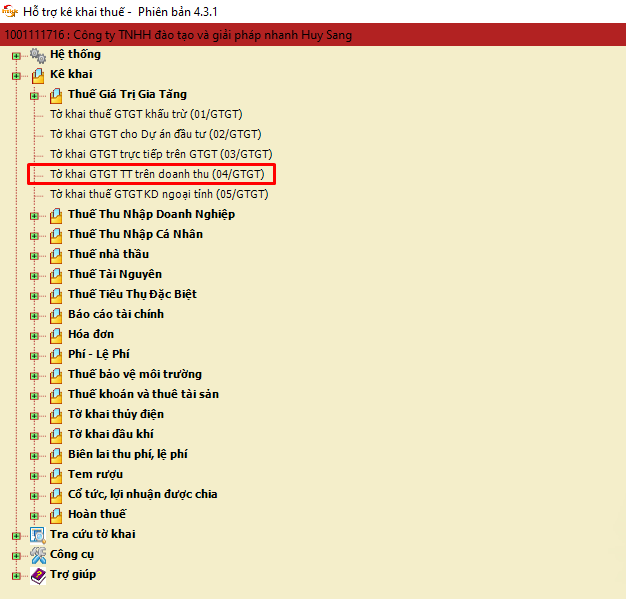This screenshot has height=599, width=626.
Task: Expand the Trợ giúp node
Action: point(16,576)
